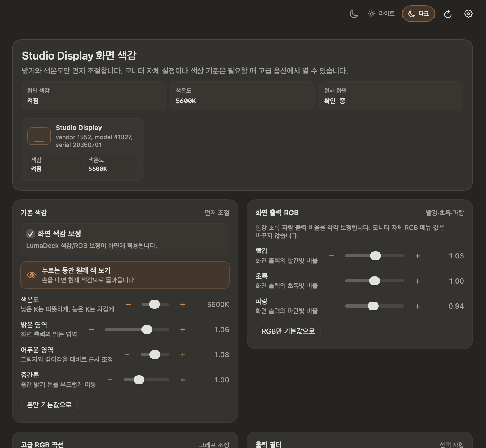Image resolution: width=486 pixels, height=448 pixels.
Task: Click the 1.06 value for 밝은 영역
Action: tap(221, 330)
